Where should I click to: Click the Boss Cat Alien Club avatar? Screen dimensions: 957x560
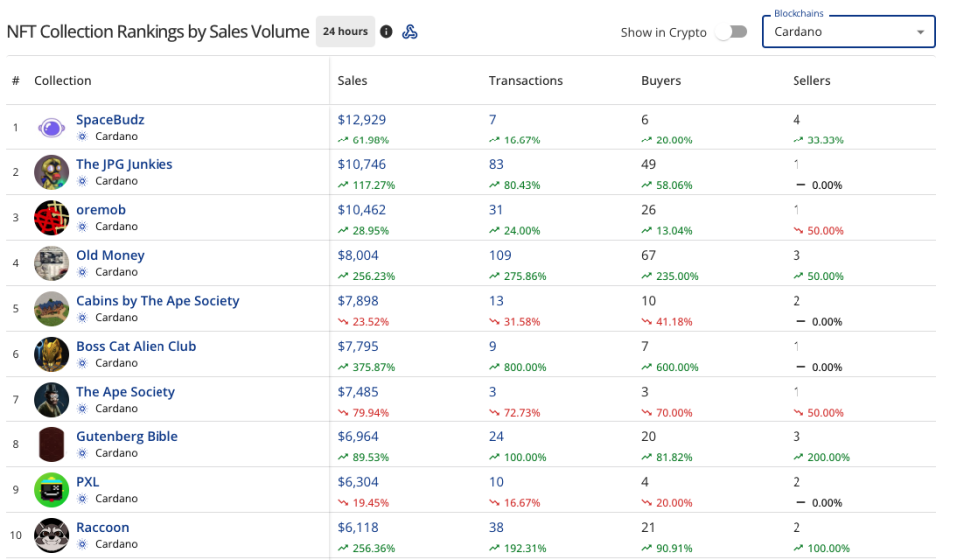(52, 354)
